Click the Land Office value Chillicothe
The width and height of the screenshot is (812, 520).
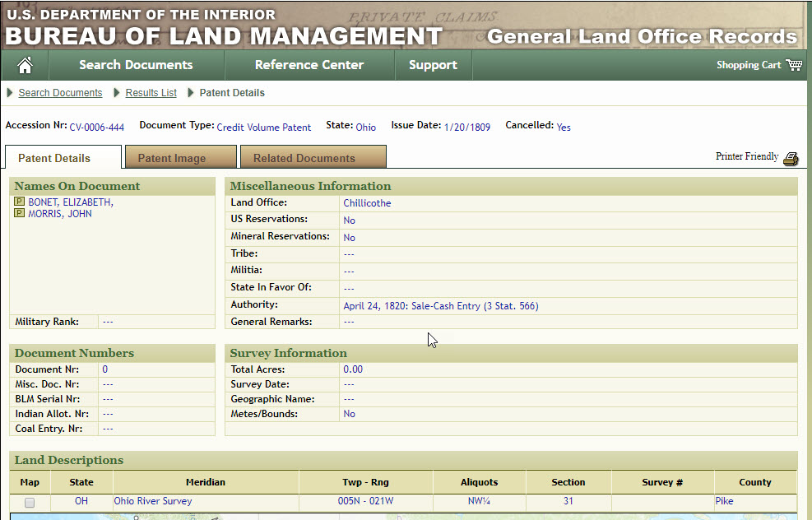click(x=367, y=203)
